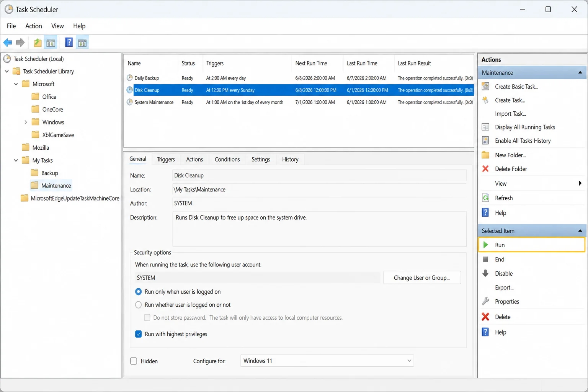Toggle Do not store password checkbox

pos(147,317)
